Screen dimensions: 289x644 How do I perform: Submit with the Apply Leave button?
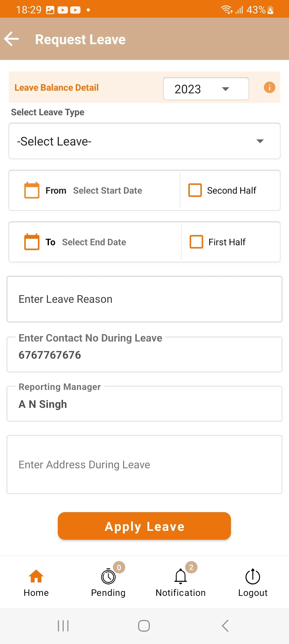tap(144, 526)
